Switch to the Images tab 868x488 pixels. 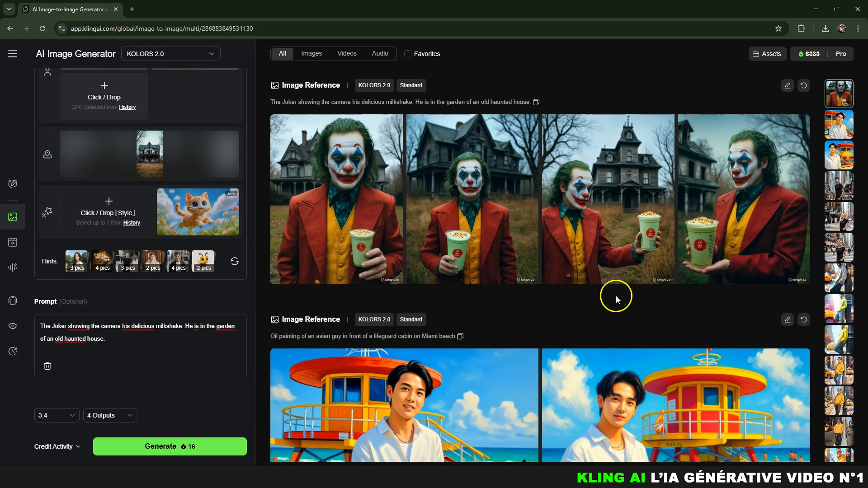311,53
